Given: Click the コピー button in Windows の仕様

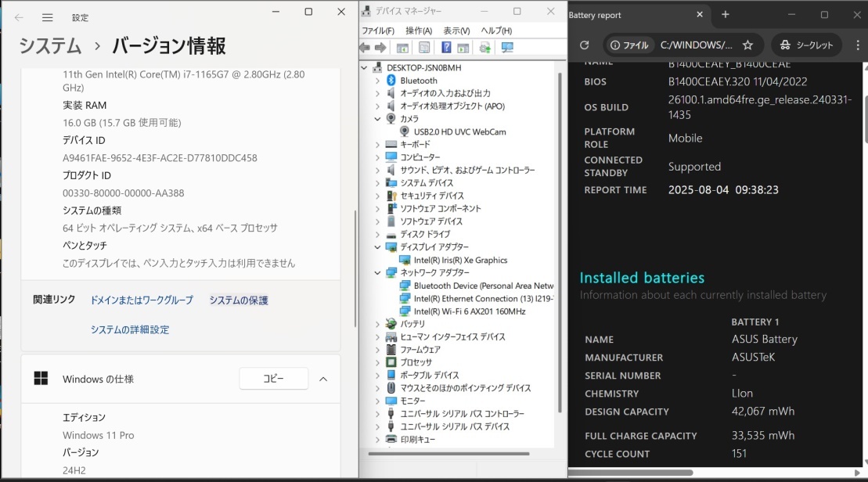Looking at the screenshot, I should point(273,379).
